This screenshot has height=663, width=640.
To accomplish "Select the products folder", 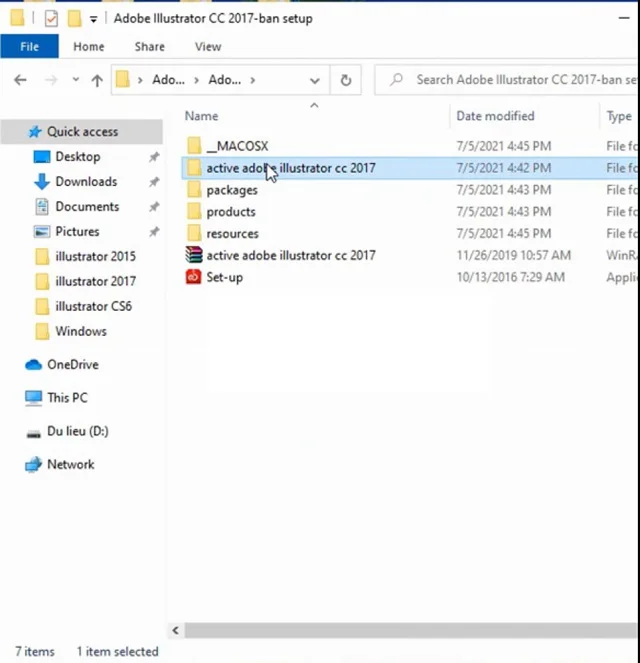I will pos(231,211).
